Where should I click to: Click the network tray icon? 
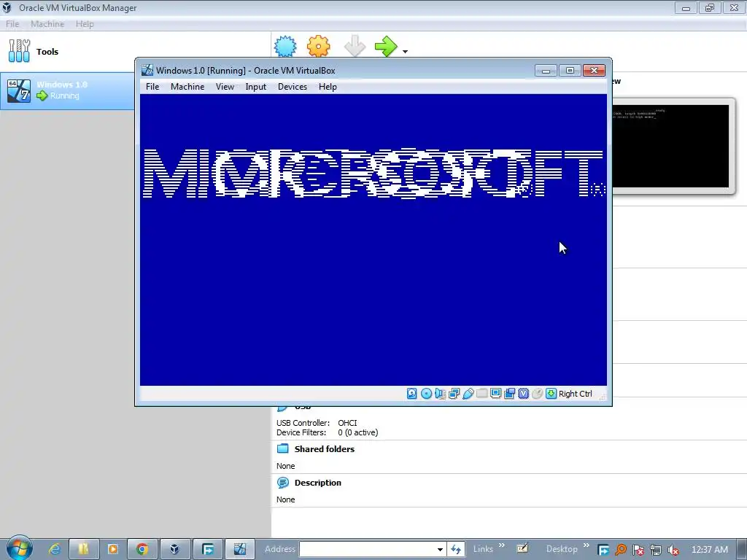coord(656,550)
